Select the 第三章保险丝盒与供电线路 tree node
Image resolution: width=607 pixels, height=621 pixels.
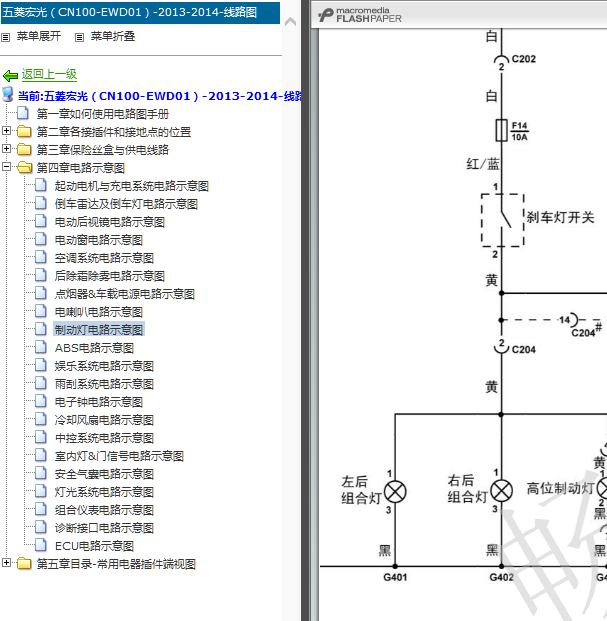(x=103, y=150)
